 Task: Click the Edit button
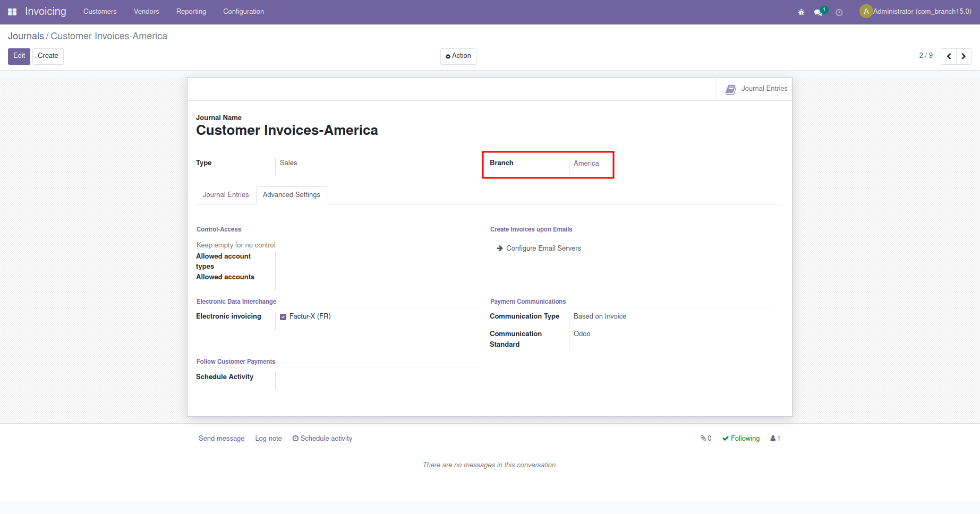[x=19, y=56]
